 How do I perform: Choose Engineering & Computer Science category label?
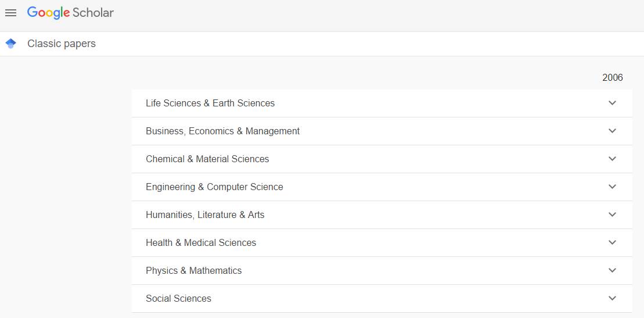[214, 187]
